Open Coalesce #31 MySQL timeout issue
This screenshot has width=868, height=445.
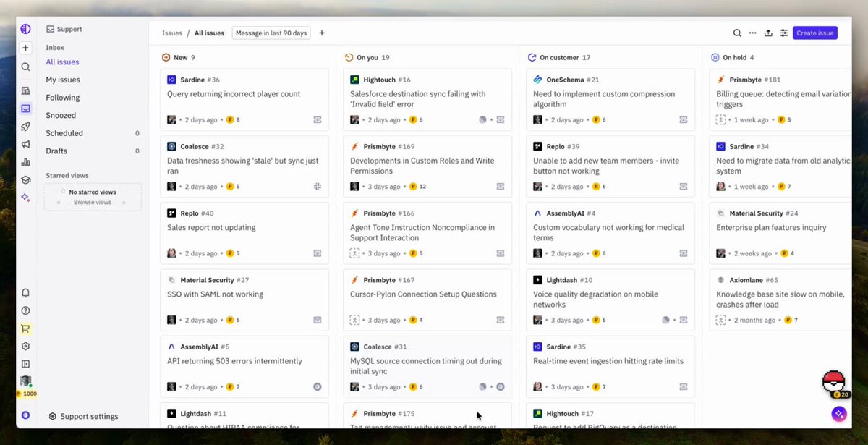(x=427, y=365)
